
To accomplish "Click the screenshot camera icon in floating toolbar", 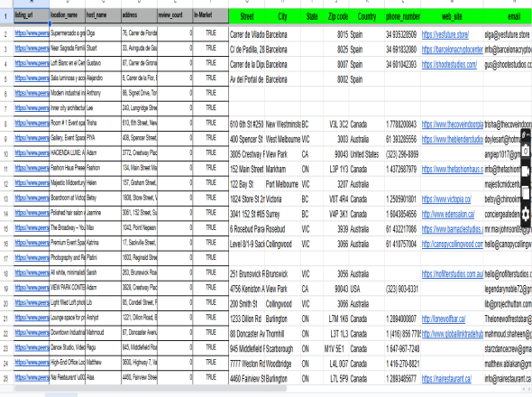I will 526,151.
